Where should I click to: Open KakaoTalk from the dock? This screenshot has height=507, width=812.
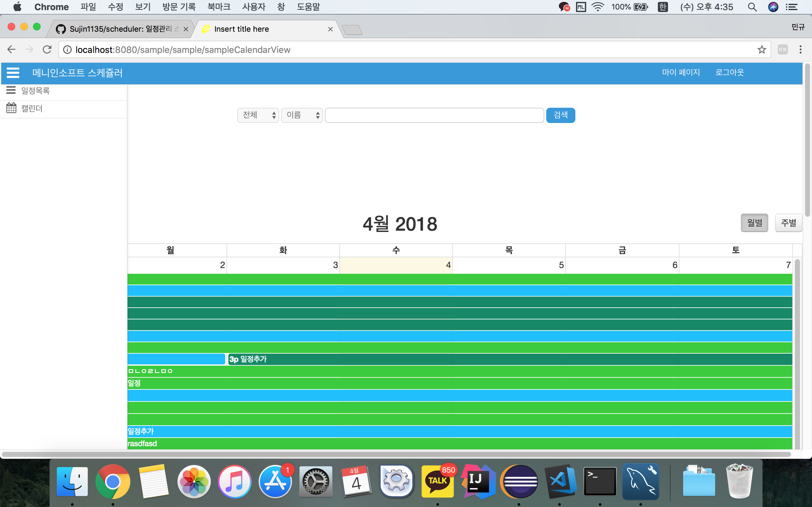click(x=437, y=482)
